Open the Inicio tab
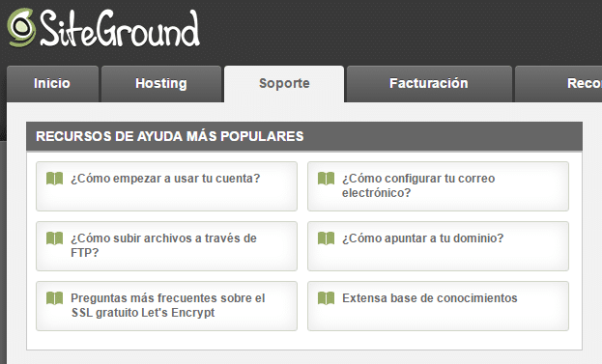This screenshot has width=602, height=364. (x=52, y=84)
